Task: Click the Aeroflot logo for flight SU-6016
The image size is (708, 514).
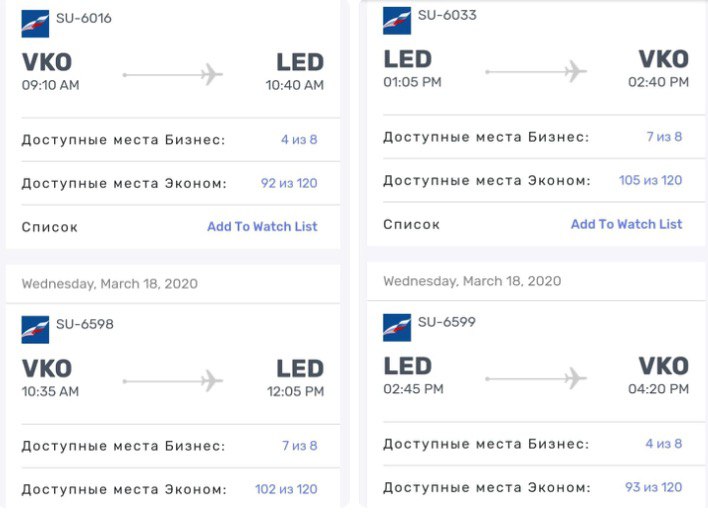Action: [x=35, y=23]
